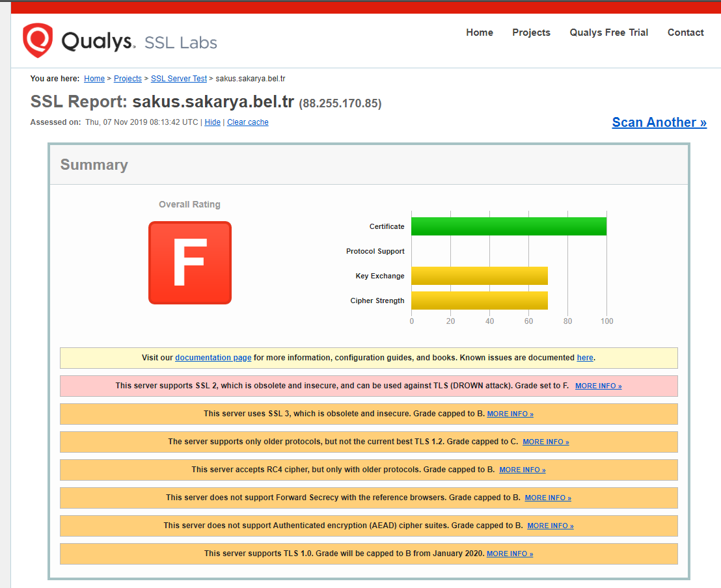Click Home in the breadcrumb trail

(94, 78)
